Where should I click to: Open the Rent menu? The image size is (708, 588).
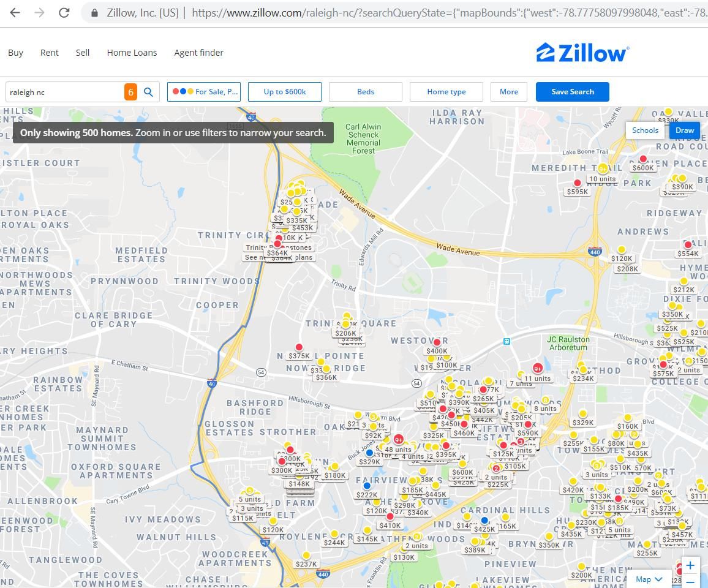click(49, 53)
